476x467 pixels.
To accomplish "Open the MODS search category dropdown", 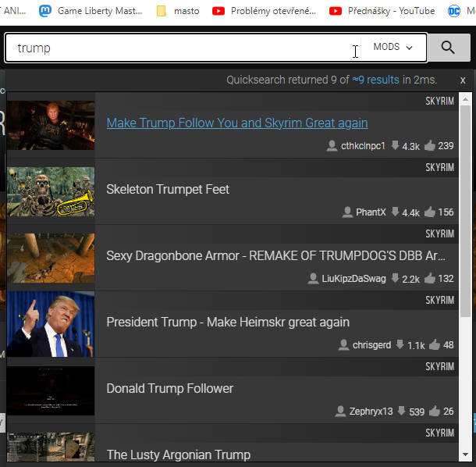I will point(393,47).
